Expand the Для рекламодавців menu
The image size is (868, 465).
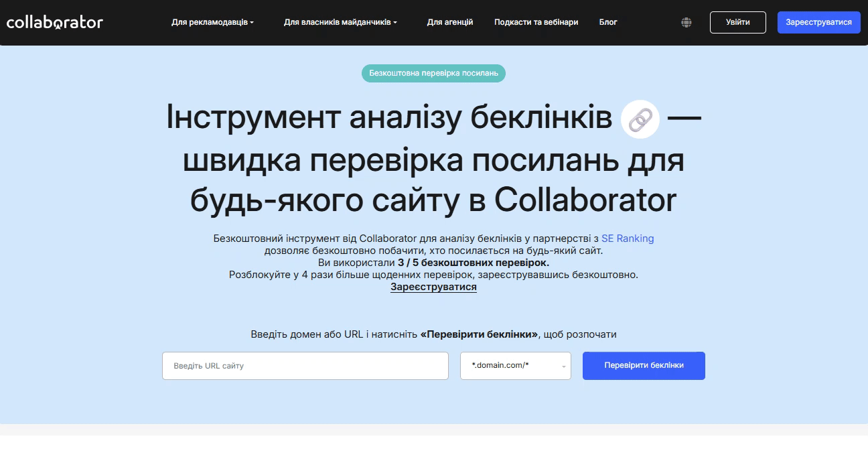[x=212, y=22]
